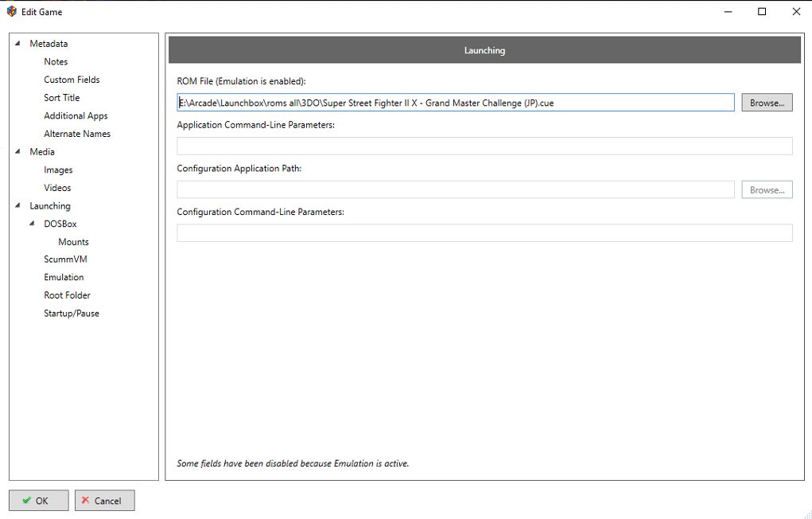
Task: Open the Videos page
Action: [57, 188]
